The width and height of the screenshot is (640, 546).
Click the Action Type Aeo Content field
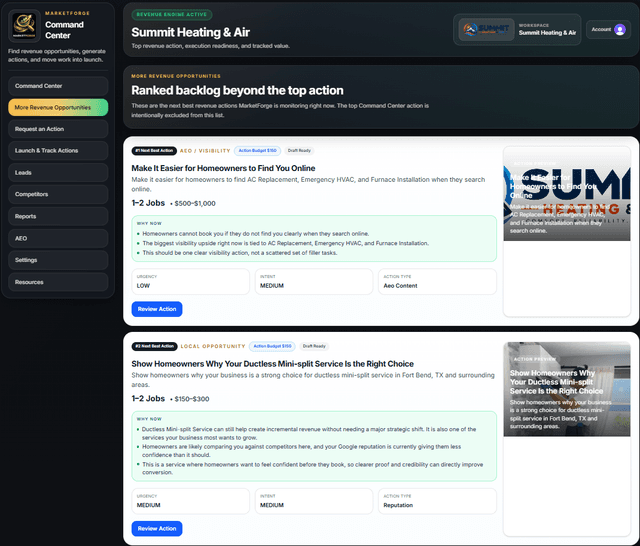point(437,282)
